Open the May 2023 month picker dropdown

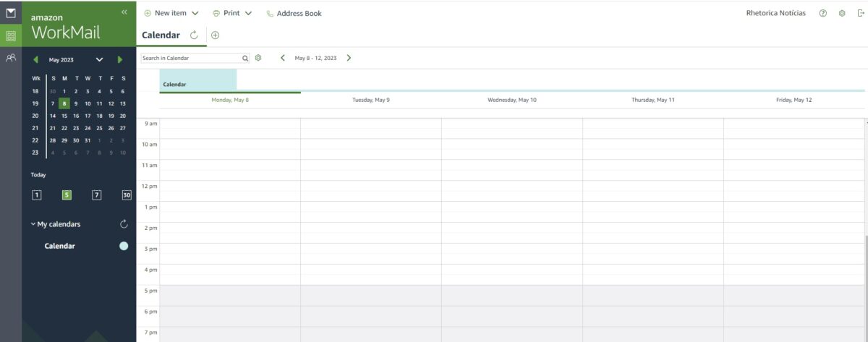[x=99, y=59]
